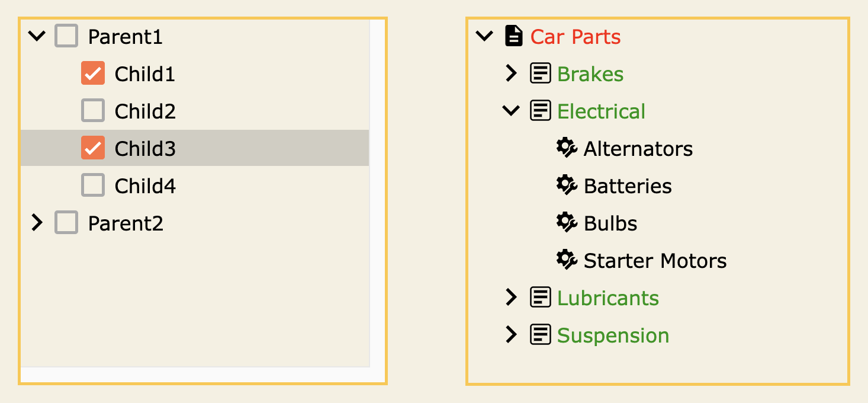Viewport: 868px width, 403px height.
Task: Collapse the Electrical category chevron
Action: [510, 111]
